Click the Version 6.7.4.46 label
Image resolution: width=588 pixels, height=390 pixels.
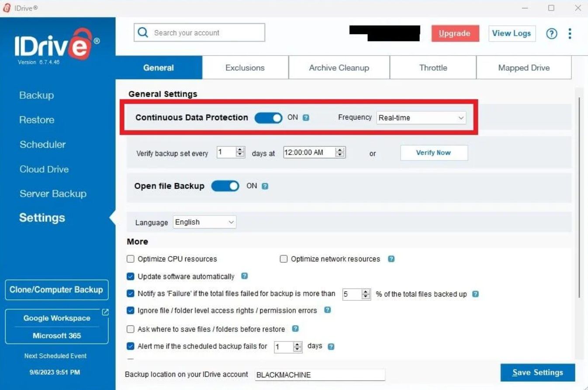(38, 62)
